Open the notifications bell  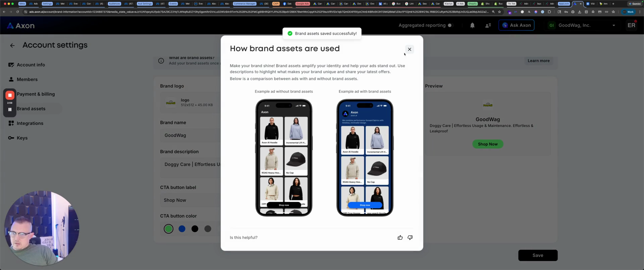472,25
